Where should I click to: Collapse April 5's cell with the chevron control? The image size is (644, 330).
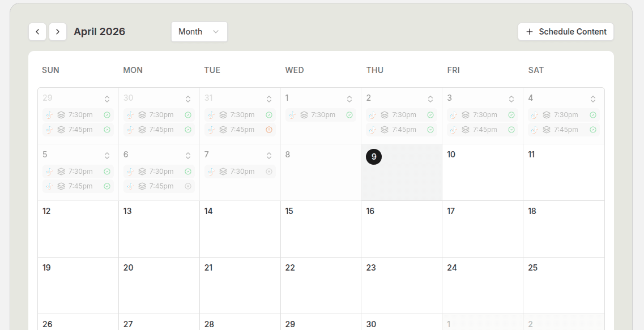(106, 155)
